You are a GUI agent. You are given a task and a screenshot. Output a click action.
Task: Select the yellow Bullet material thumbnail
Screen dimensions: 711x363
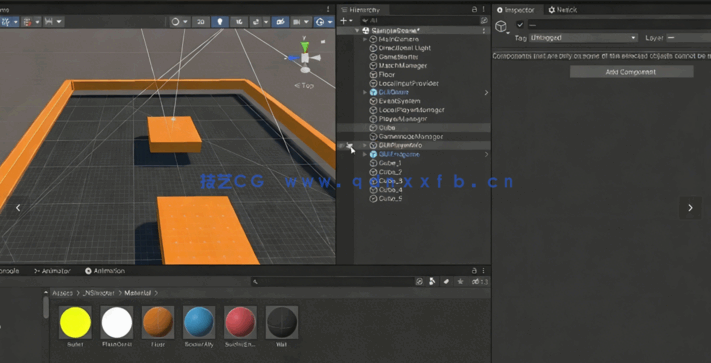point(75,322)
